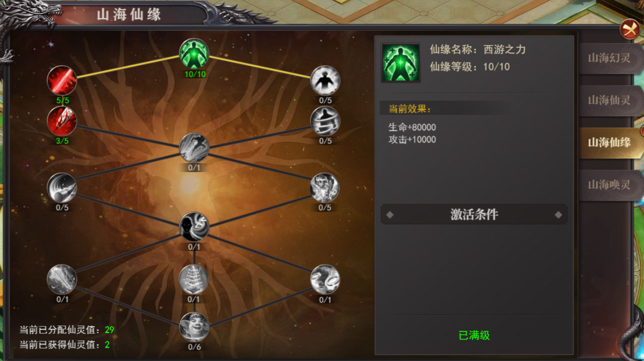Select the swirling wind node at right

tap(325, 121)
